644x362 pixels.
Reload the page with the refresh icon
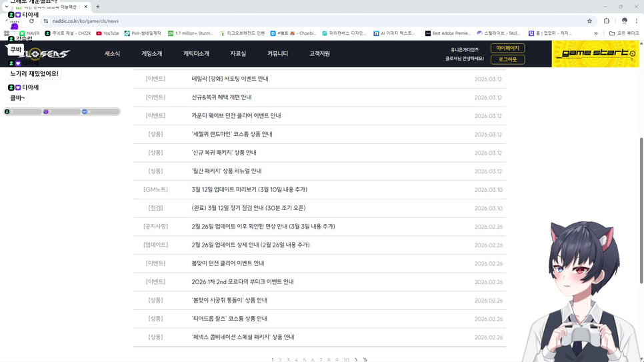[31, 21]
